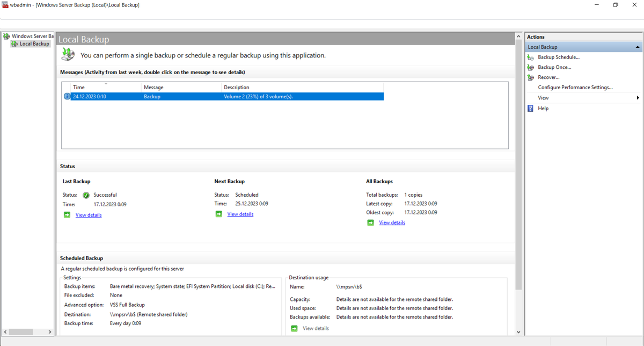The height and width of the screenshot is (346, 644).
Task: Open Configure Performance Settings...
Action: pyautogui.click(x=575, y=88)
